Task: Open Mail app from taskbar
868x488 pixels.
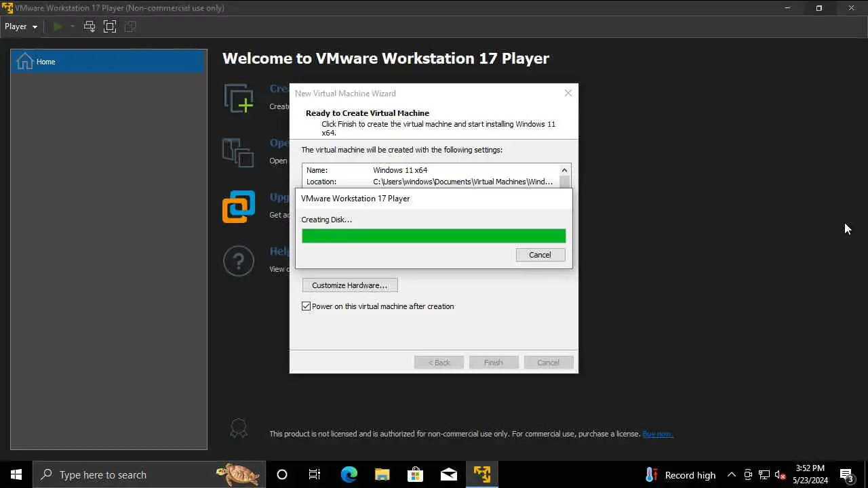Action: coord(449,474)
